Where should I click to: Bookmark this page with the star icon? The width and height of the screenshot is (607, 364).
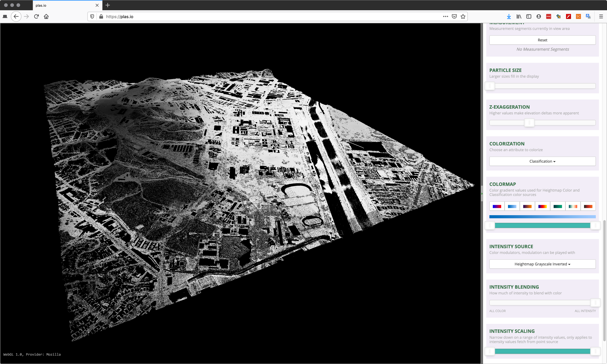pos(463,16)
